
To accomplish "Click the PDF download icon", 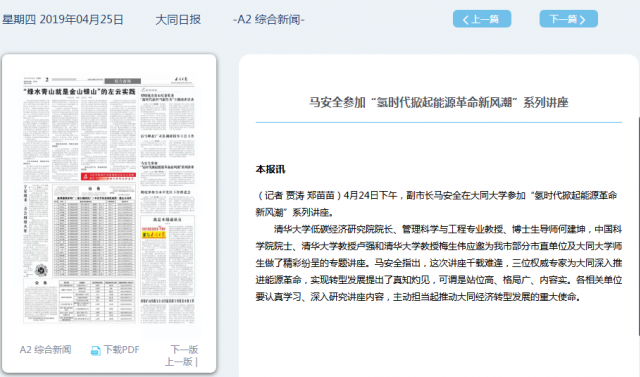I will tap(96, 350).
